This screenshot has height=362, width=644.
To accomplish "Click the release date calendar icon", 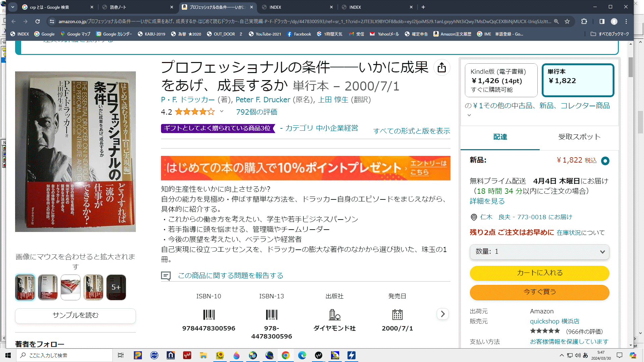I will (x=397, y=315).
